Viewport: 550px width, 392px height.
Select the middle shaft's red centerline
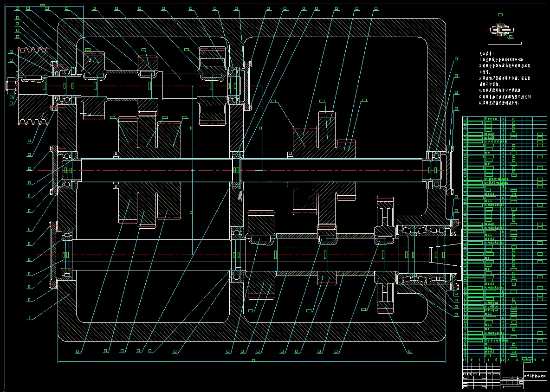tap(242, 170)
